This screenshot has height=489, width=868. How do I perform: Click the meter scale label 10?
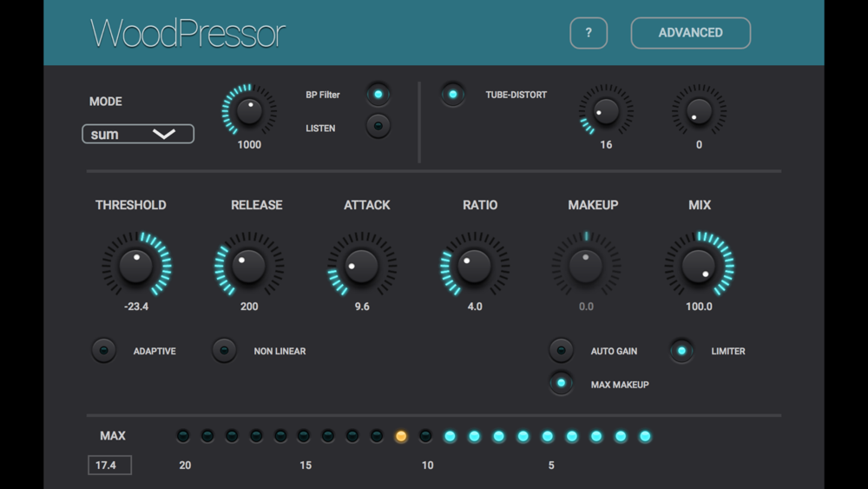click(427, 466)
